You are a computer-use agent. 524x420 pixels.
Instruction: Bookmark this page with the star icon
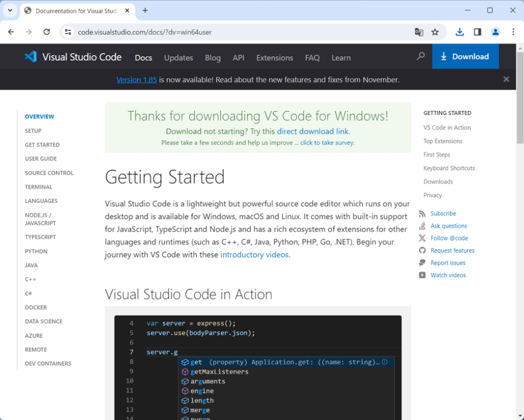[x=435, y=32]
